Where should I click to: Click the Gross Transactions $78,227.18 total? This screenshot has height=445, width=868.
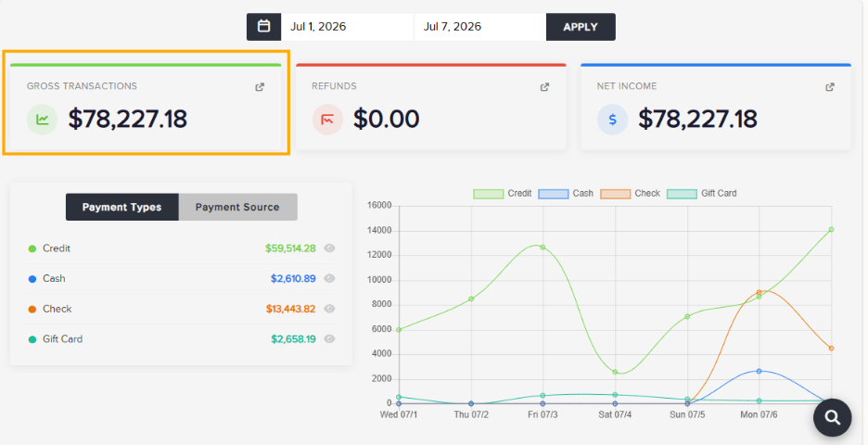[127, 119]
